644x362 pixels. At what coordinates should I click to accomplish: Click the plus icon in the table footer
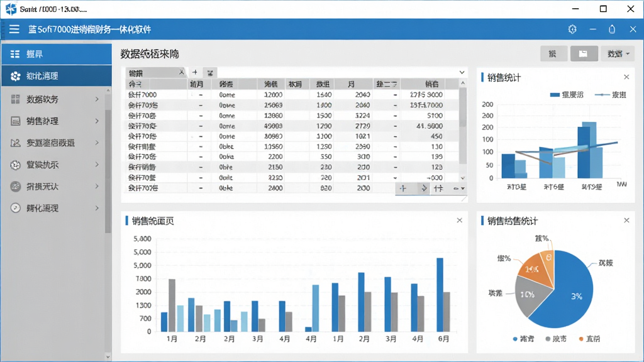(403, 189)
